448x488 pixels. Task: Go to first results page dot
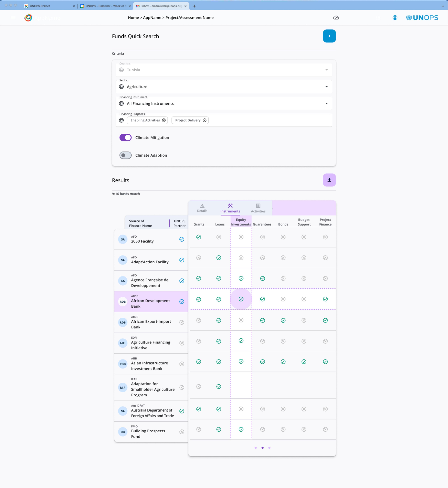point(255,448)
